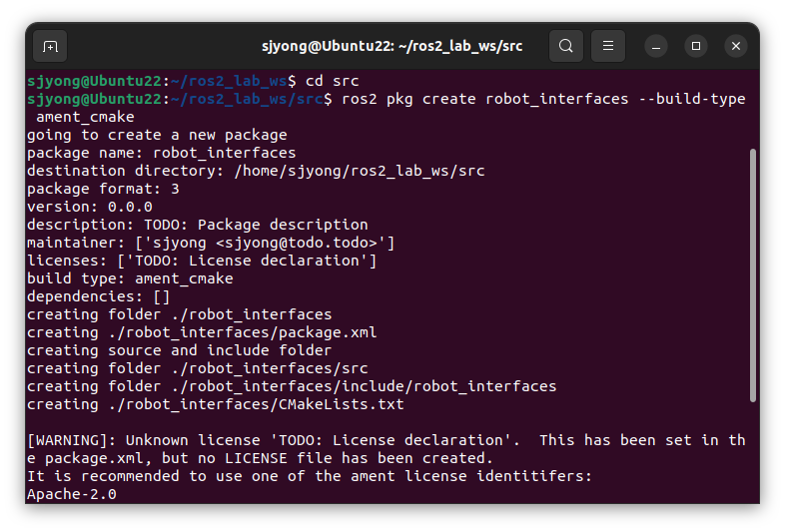The height and width of the screenshot is (532, 785).
Task: Click 'ros2 pkg create robot_interfaces' command
Action: (484, 99)
